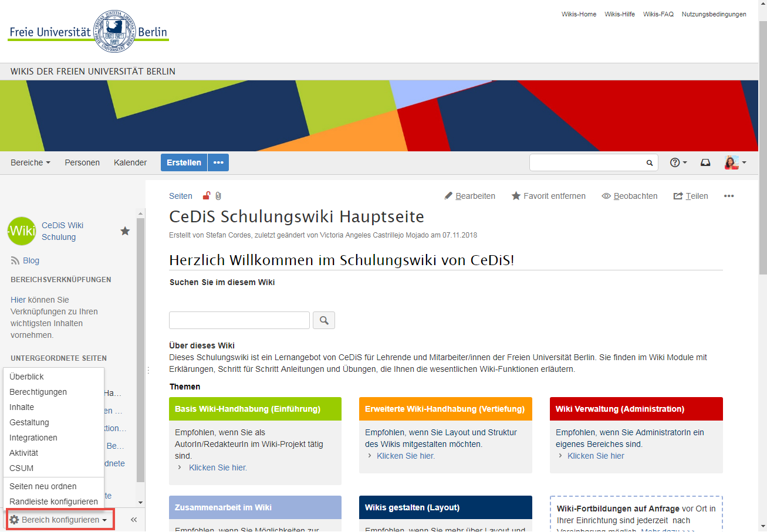The image size is (767, 532).
Task: Click Teilen to share the page
Action: (x=691, y=196)
